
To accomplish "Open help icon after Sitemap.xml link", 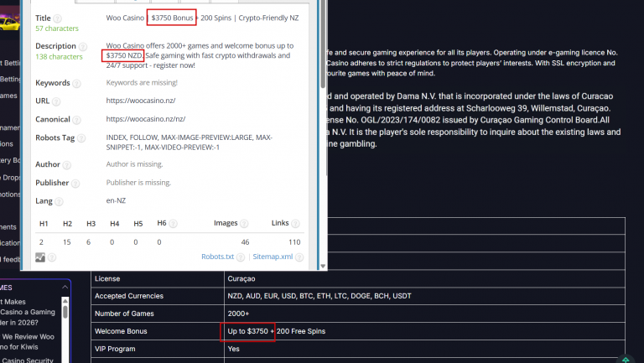I will click(x=299, y=257).
